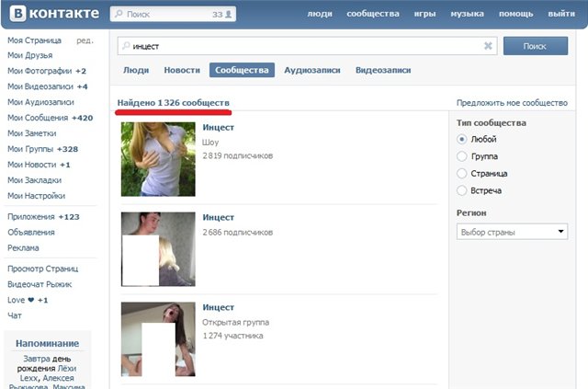Open the Видеозаписи tab
Image resolution: width=588 pixels, height=389 pixels.
click(382, 70)
